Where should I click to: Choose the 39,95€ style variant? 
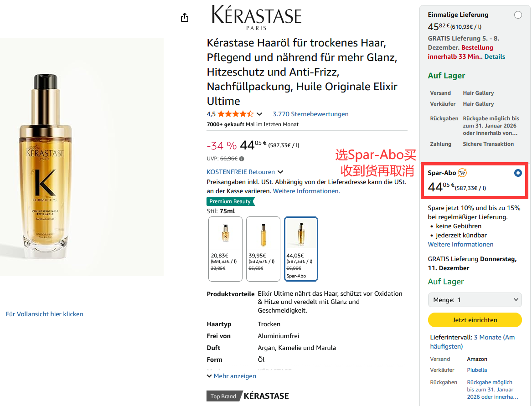tap(263, 249)
